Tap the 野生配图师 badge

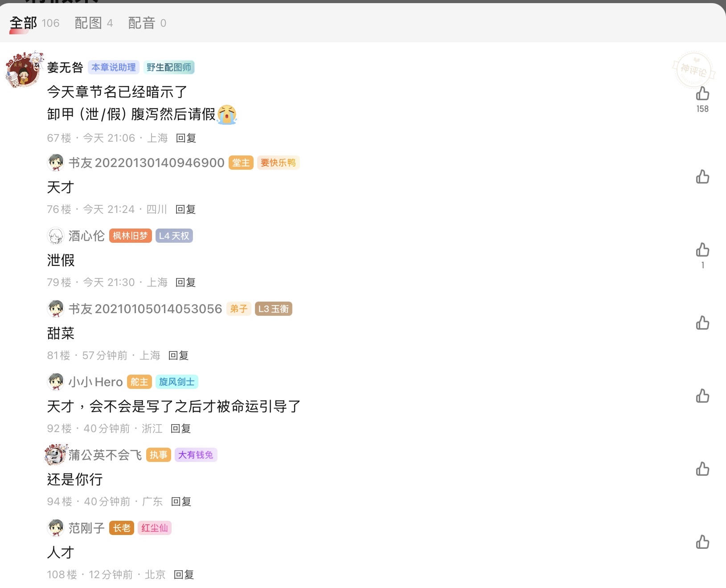168,67
